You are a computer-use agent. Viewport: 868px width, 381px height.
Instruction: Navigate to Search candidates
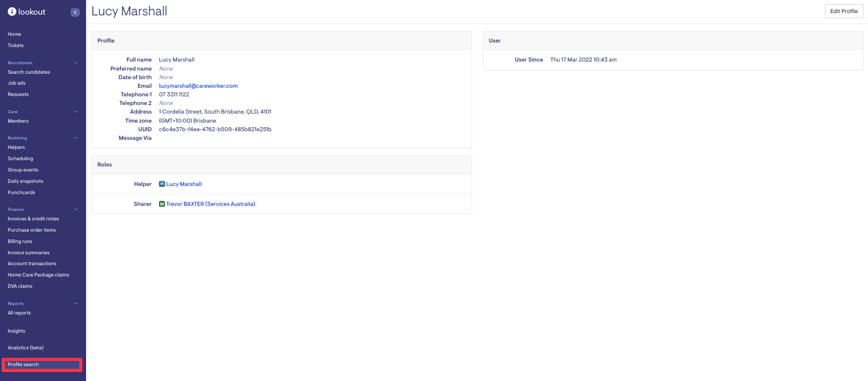(29, 72)
